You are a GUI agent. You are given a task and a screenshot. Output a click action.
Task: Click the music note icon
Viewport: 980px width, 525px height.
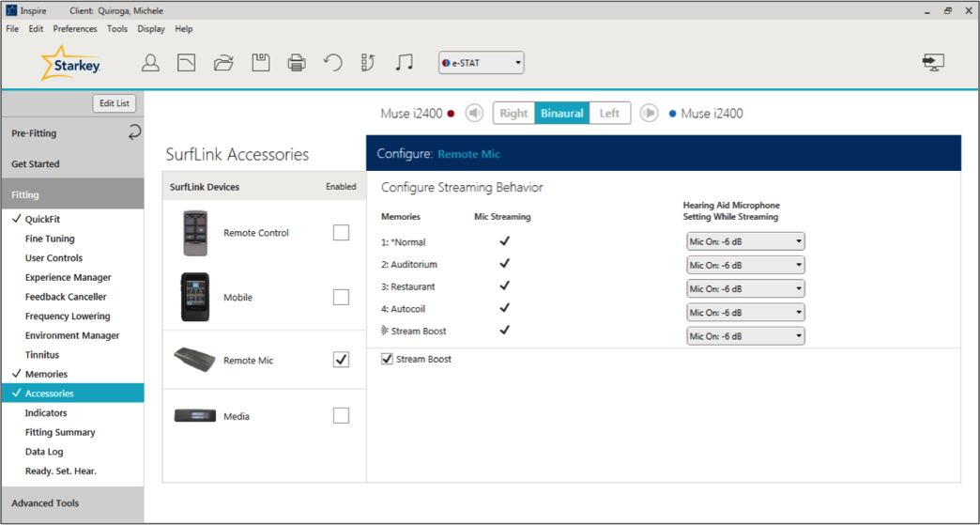pyautogui.click(x=405, y=63)
